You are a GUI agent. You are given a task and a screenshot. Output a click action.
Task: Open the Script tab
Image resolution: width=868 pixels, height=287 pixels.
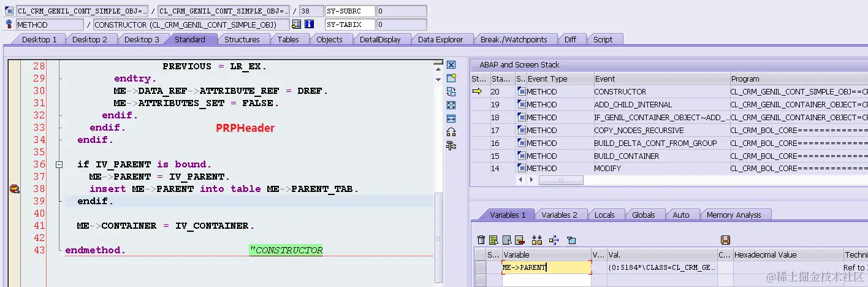pos(603,39)
